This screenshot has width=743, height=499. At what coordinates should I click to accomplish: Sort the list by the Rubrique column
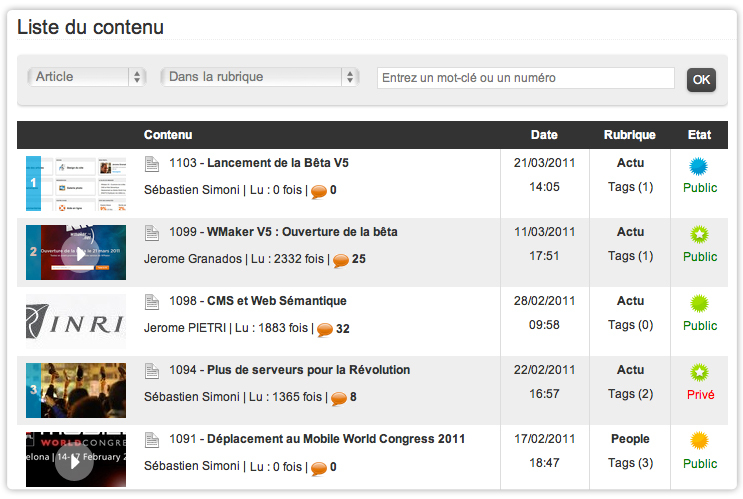tap(630, 135)
